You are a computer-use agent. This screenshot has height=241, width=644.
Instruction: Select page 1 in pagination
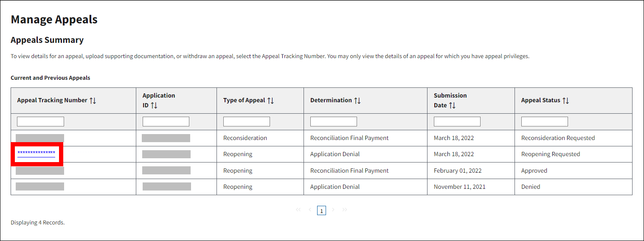(x=321, y=210)
